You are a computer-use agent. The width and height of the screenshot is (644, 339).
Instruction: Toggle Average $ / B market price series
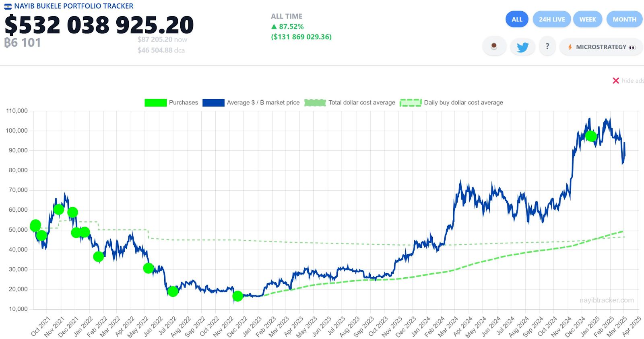[x=251, y=102]
